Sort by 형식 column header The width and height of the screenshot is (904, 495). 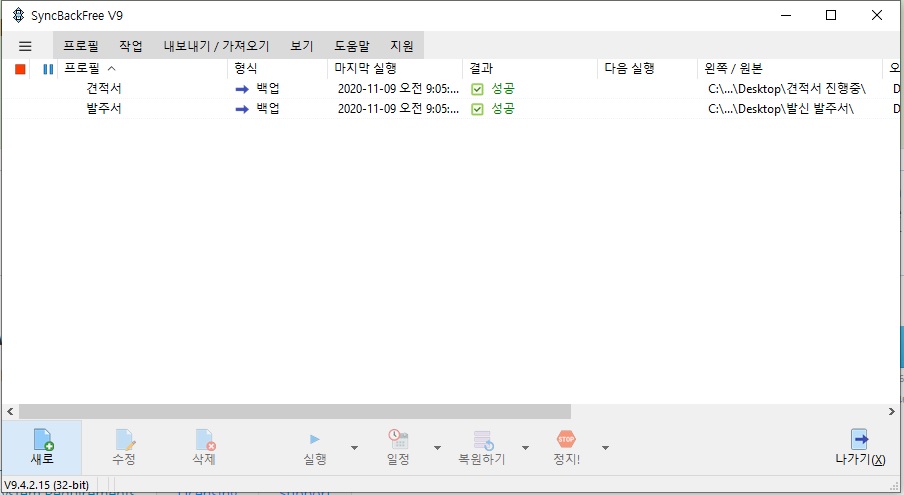pyautogui.click(x=278, y=69)
